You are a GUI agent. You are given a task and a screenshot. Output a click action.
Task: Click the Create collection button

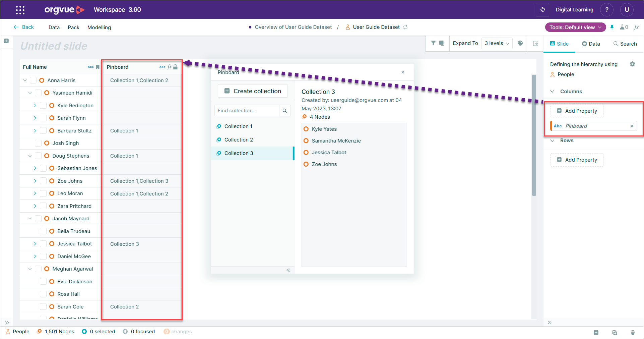253,91
